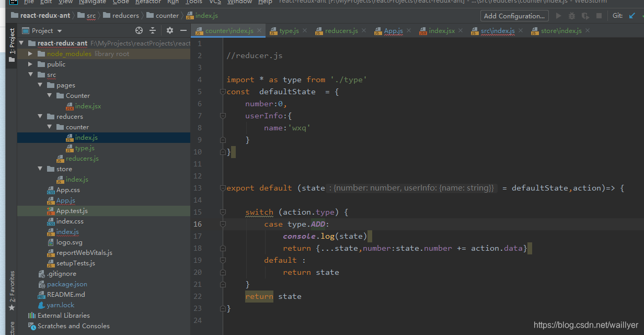
Task: Click the locate opened file crosshair icon
Action: pos(139,31)
